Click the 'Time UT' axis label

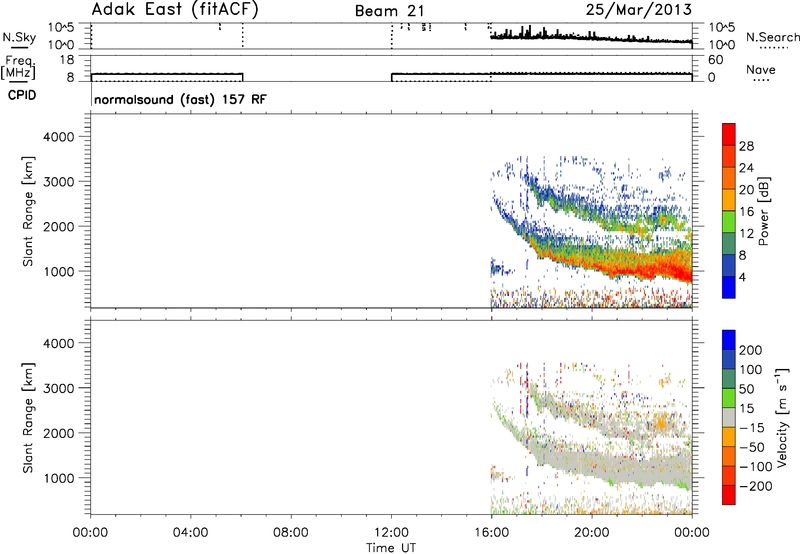(x=391, y=548)
